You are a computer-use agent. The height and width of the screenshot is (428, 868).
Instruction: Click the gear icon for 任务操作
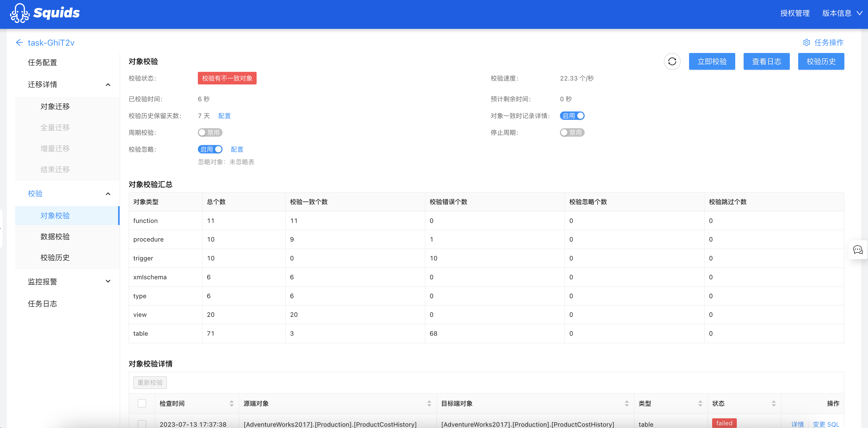pos(806,43)
